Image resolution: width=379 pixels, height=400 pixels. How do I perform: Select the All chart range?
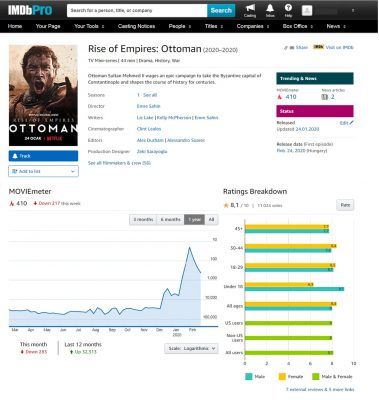(211, 219)
